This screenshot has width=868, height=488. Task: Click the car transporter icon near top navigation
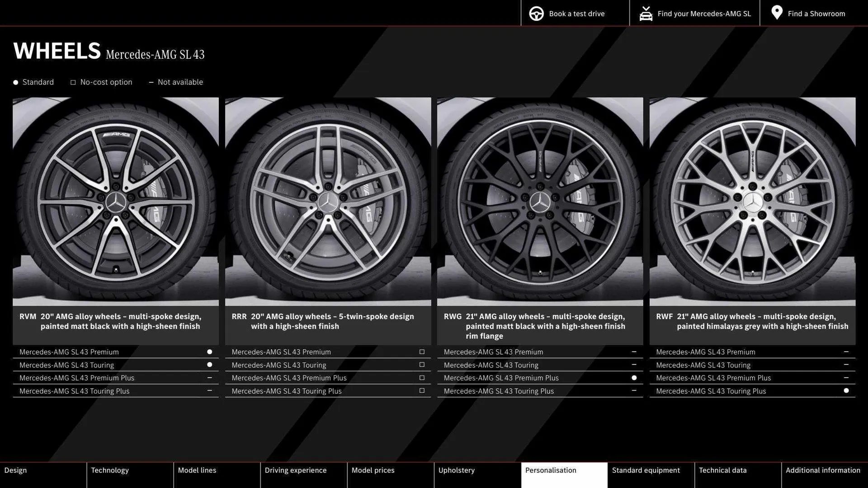pyautogui.click(x=646, y=13)
